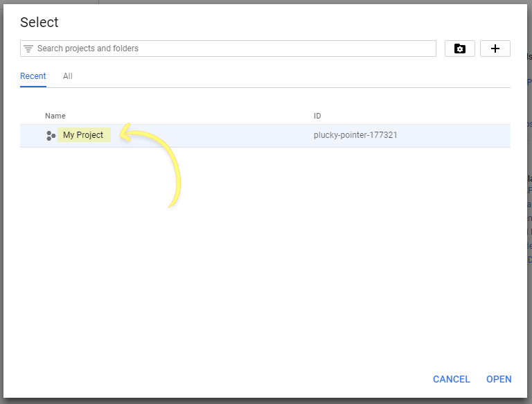
Task: Click the Select dialog title
Action: (39, 22)
